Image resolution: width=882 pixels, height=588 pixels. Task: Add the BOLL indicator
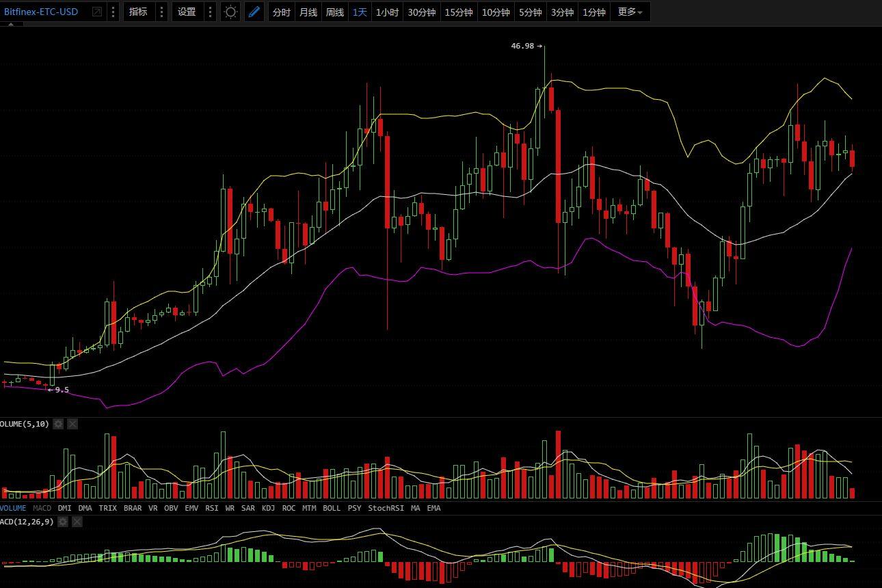(332, 508)
